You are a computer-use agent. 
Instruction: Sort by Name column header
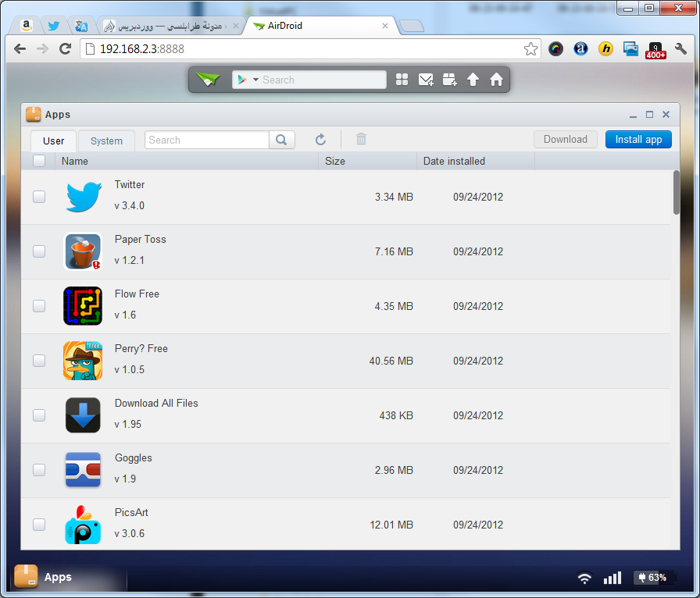pos(187,161)
